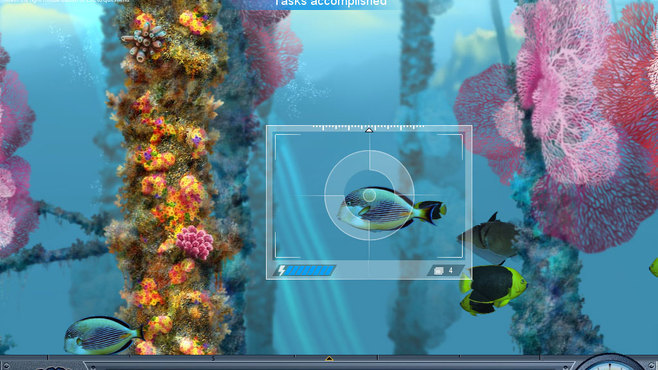Screen dimensions: 658x370
Task: Click the yellow and black angelfish
Action: (x=493, y=290)
